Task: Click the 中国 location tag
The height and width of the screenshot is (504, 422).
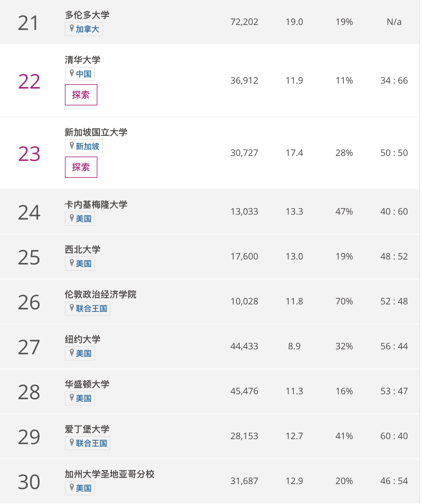Action: [80, 74]
